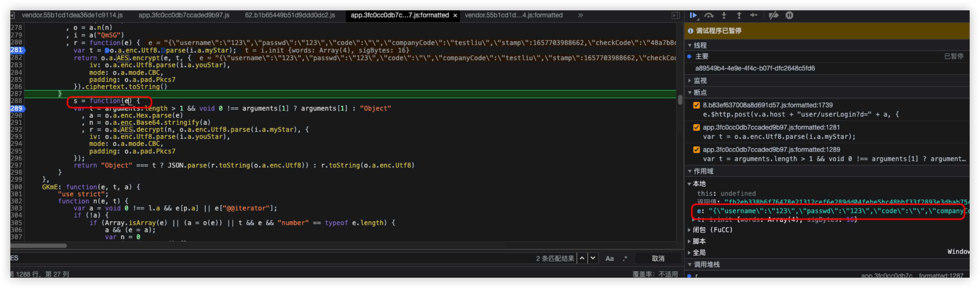
Task: Open vendor.55b1cd1dea36de1c9114.js tab
Action: 72,15
